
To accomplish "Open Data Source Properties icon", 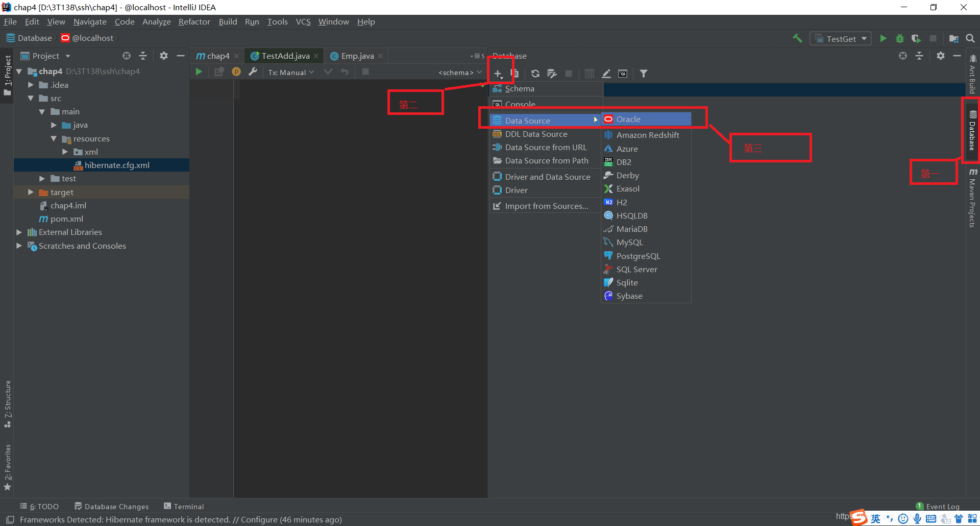I will pyautogui.click(x=552, y=74).
